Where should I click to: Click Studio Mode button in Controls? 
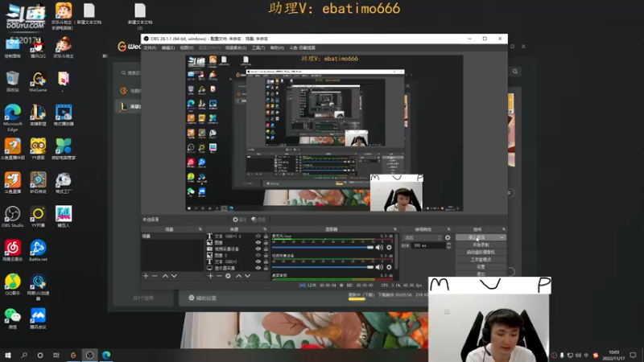pyautogui.click(x=481, y=259)
